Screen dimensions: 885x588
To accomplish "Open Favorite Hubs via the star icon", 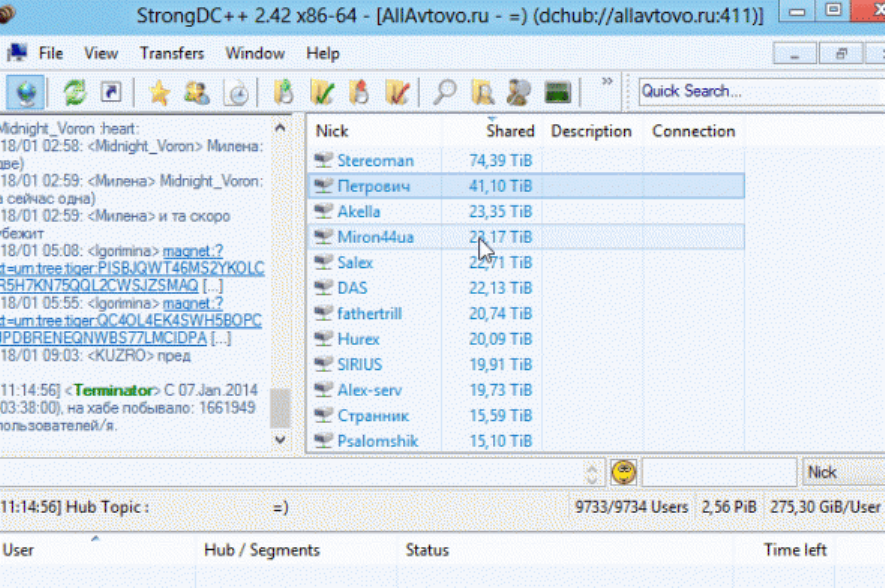I will click(x=158, y=93).
